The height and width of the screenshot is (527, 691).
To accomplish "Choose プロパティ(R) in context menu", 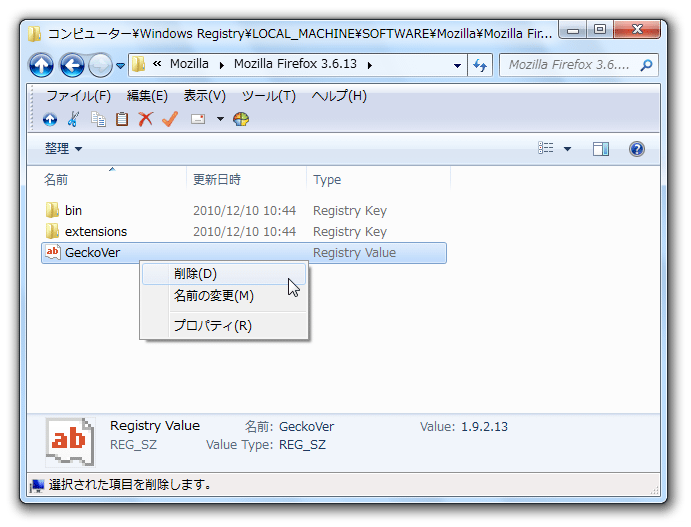I will [224, 326].
